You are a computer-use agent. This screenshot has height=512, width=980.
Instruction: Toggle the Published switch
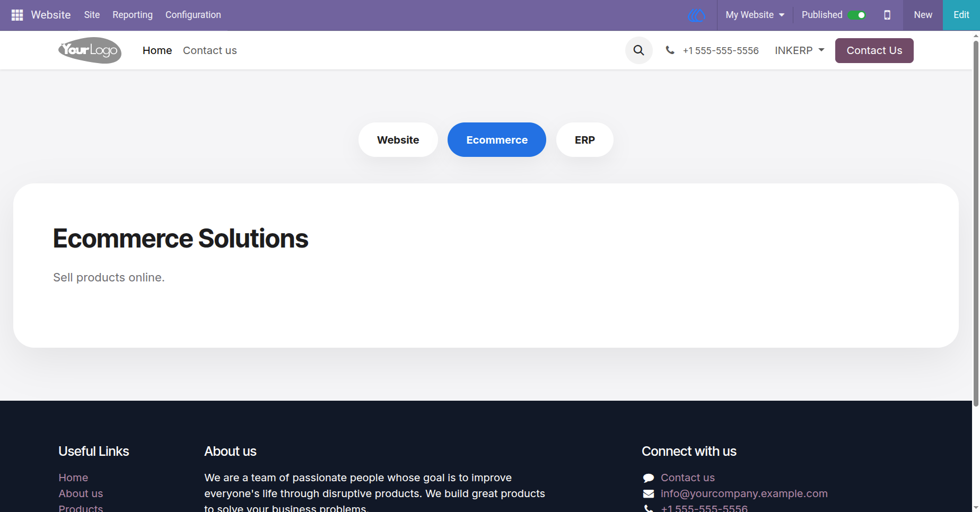[856, 15]
